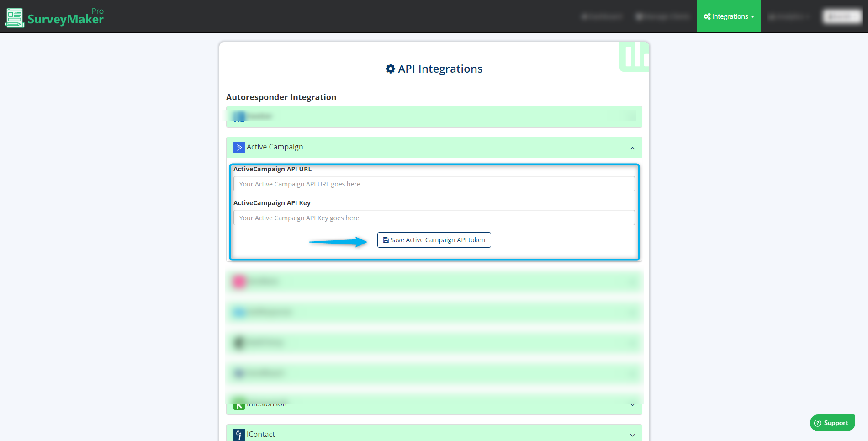Select the Active Campaign integration icon
868x441 pixels.
(x=239, y=147)
